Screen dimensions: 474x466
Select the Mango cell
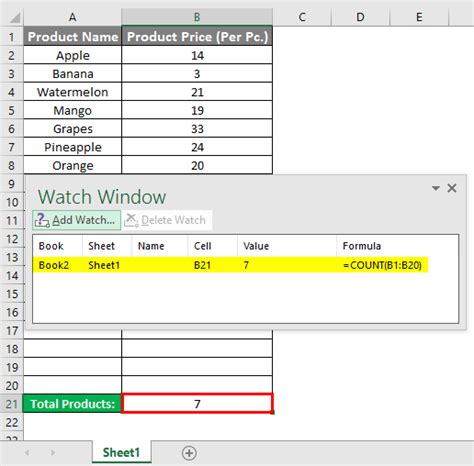tap(73, 110)
